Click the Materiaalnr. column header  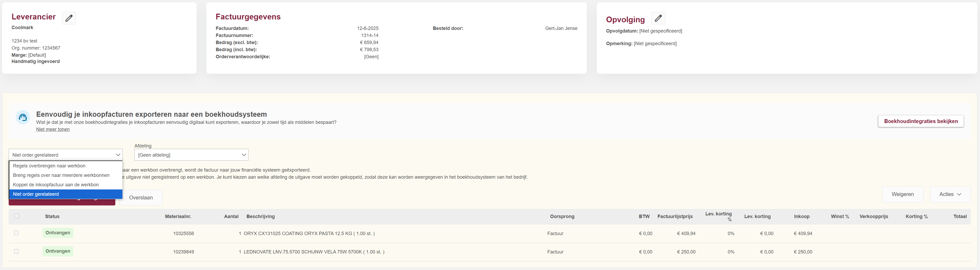coord(178,216)
